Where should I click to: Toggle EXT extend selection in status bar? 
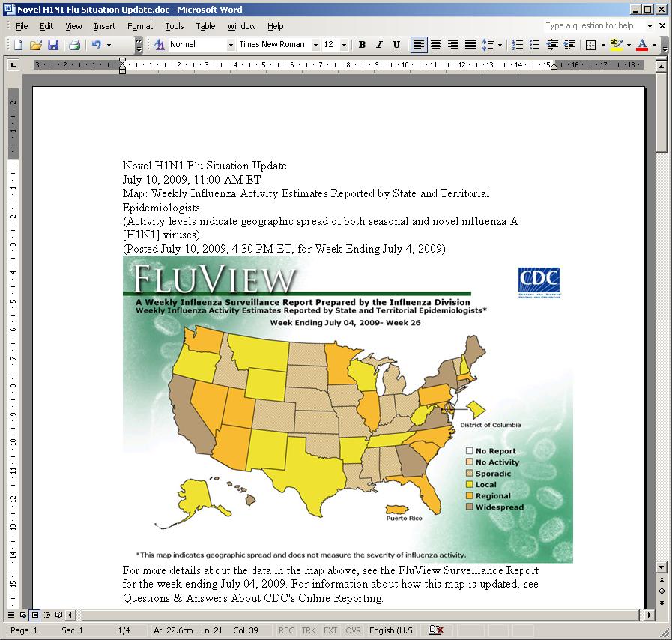(330, 630)
